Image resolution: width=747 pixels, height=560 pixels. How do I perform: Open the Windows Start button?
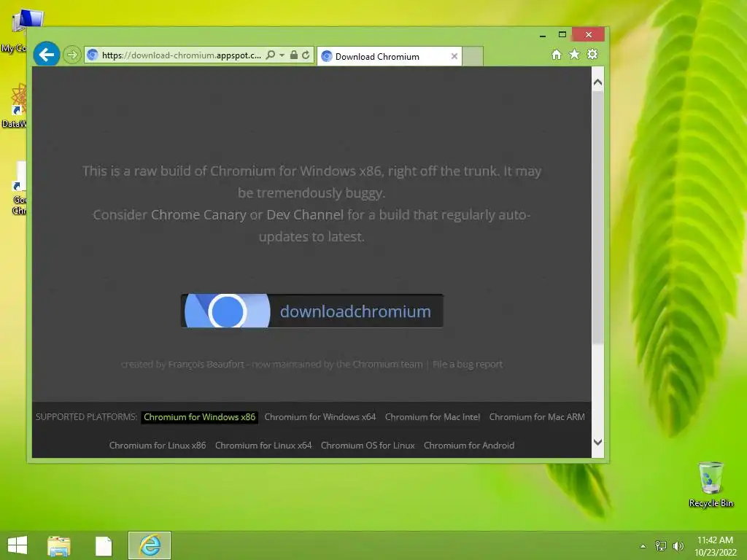click(18, 545)
